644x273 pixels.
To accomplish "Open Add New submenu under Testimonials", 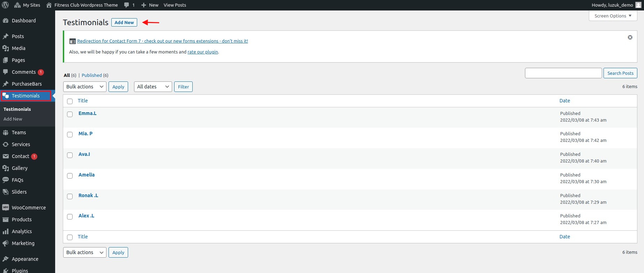I will click(13, 119).
